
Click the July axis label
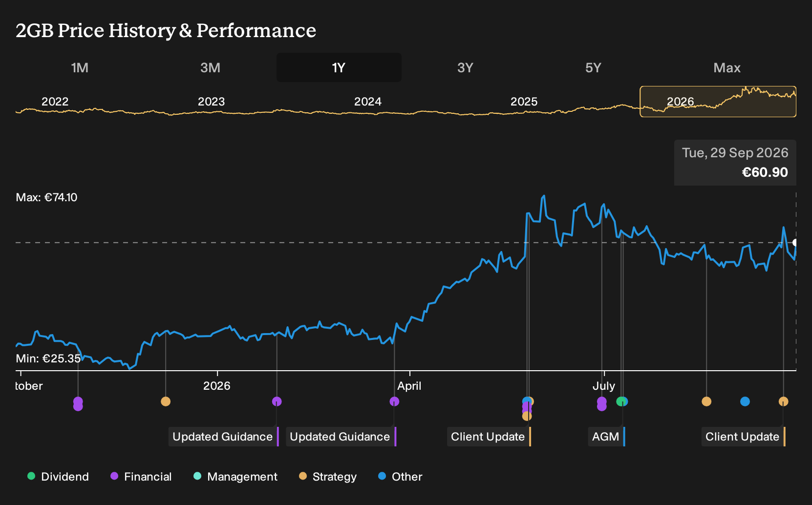(x=604, y=386)
